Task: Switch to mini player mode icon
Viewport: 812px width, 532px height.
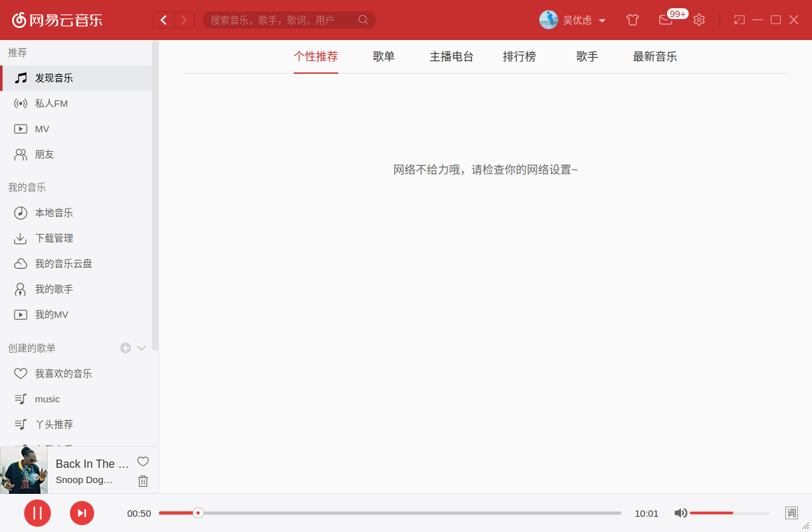Action: 739,20
